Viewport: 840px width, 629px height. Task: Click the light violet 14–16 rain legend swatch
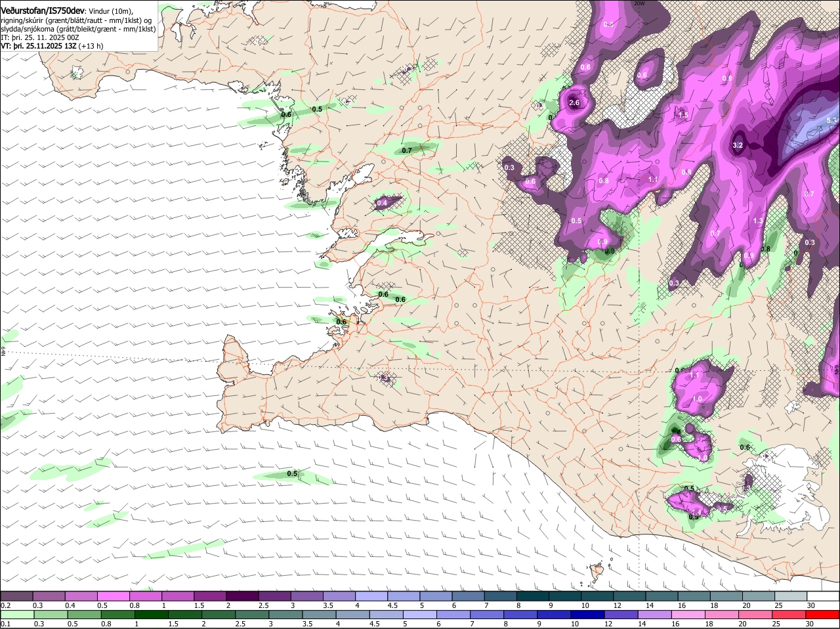tap(654, 615)
